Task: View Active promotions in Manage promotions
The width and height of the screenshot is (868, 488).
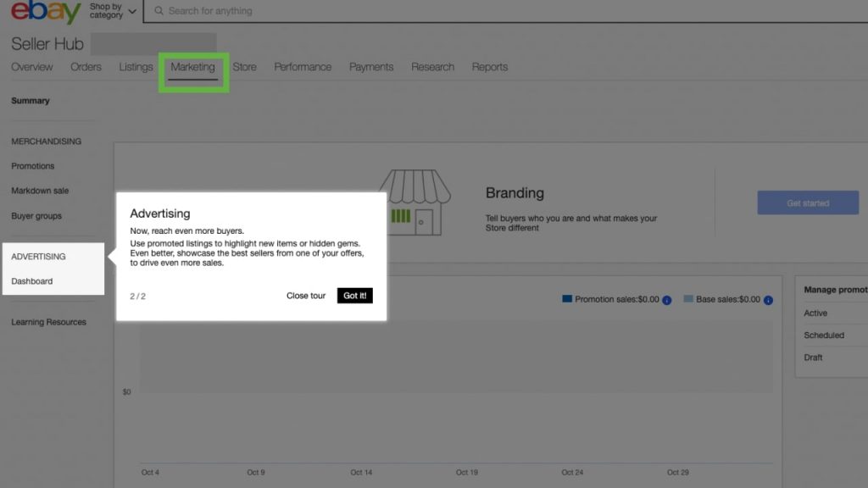Action: 815,313
